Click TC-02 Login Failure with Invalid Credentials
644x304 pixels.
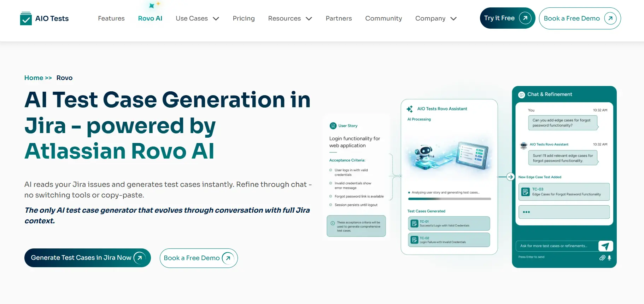point(449,240)
